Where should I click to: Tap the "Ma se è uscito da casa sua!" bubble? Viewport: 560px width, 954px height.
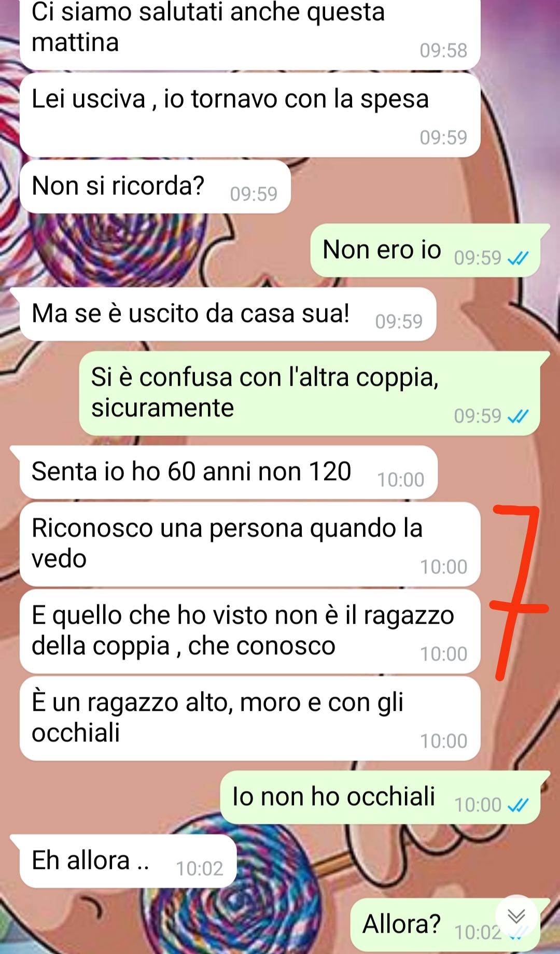[x=228, y=314]
